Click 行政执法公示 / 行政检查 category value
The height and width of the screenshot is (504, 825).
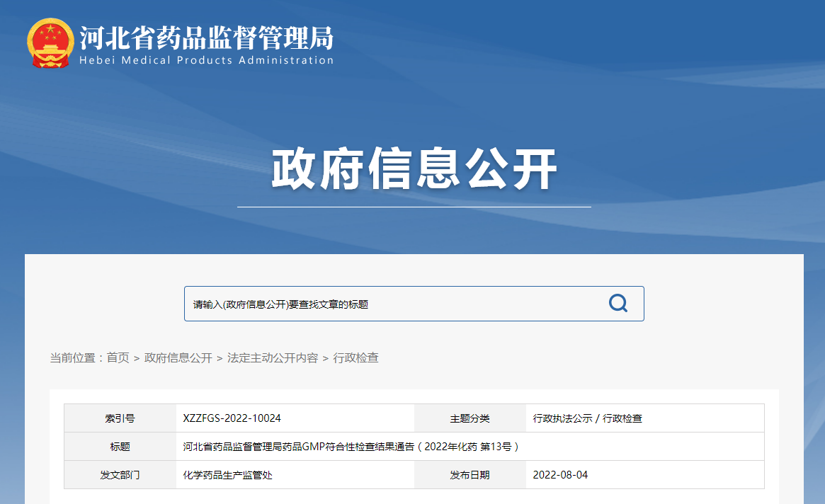coord(588,418)
